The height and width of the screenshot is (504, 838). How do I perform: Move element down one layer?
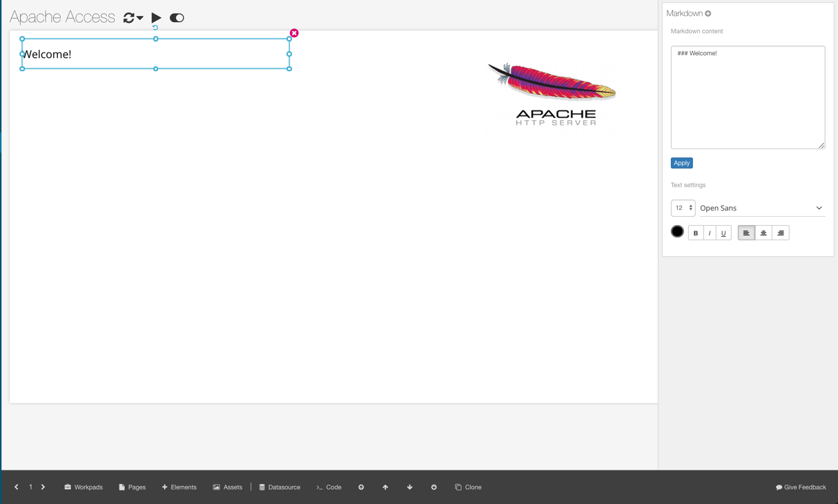pyautogui.click(x=409, y=487)
